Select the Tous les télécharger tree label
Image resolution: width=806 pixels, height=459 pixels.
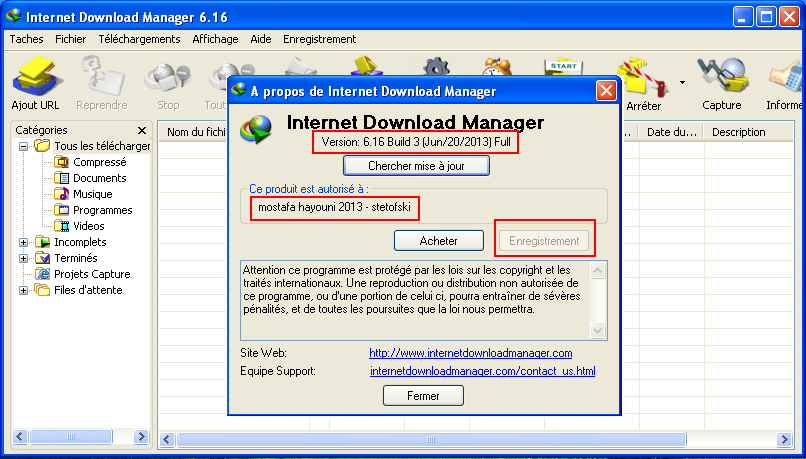pos(102,146)
